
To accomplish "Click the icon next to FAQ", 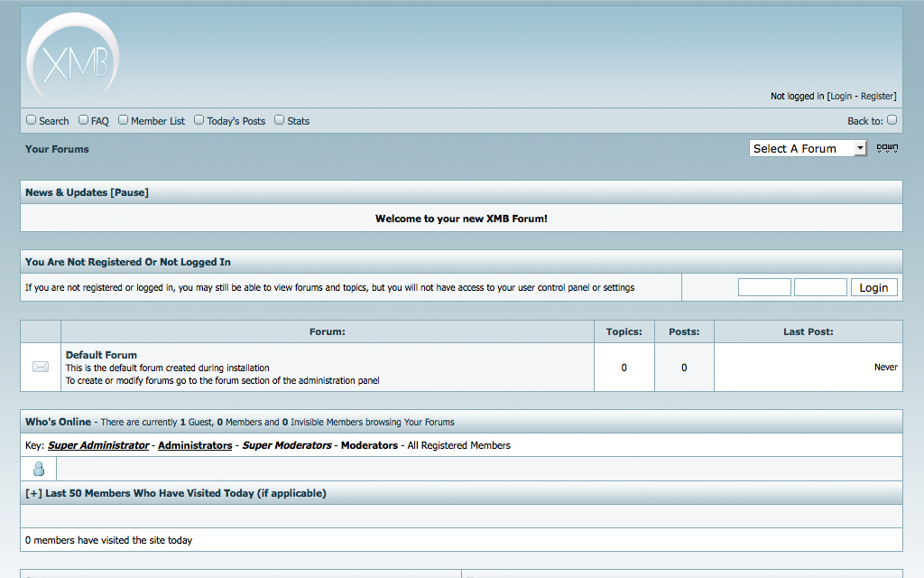I will 84,120.
